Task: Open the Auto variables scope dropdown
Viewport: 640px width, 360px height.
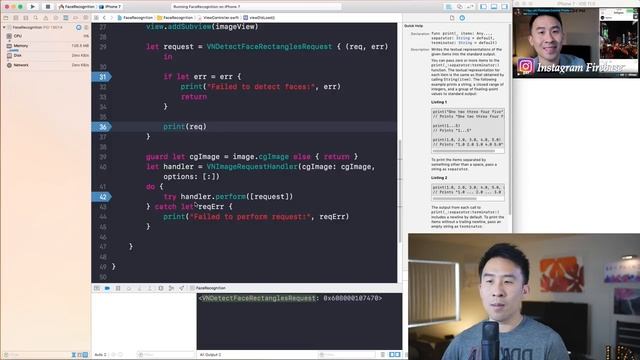Action: pyautogui.click(x=101, y=355)
